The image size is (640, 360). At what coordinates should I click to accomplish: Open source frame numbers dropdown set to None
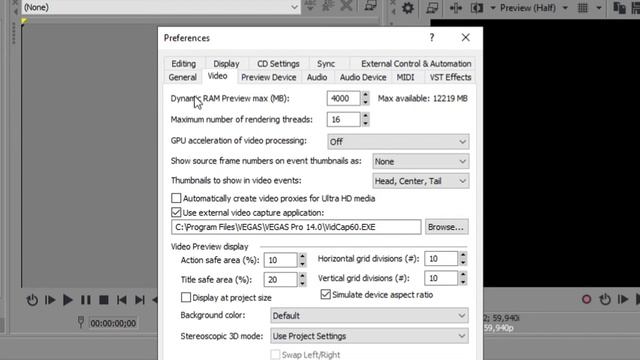pyautogui.click(x=420, y=162)
